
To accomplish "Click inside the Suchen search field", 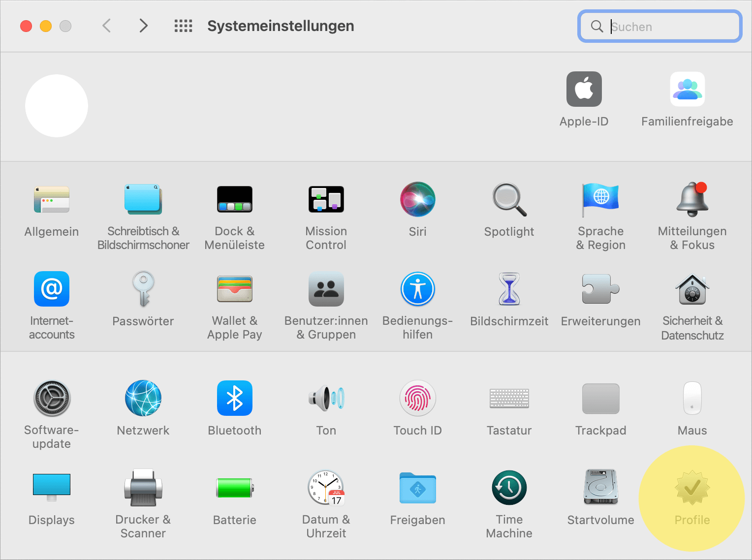I will coord(659,27).
